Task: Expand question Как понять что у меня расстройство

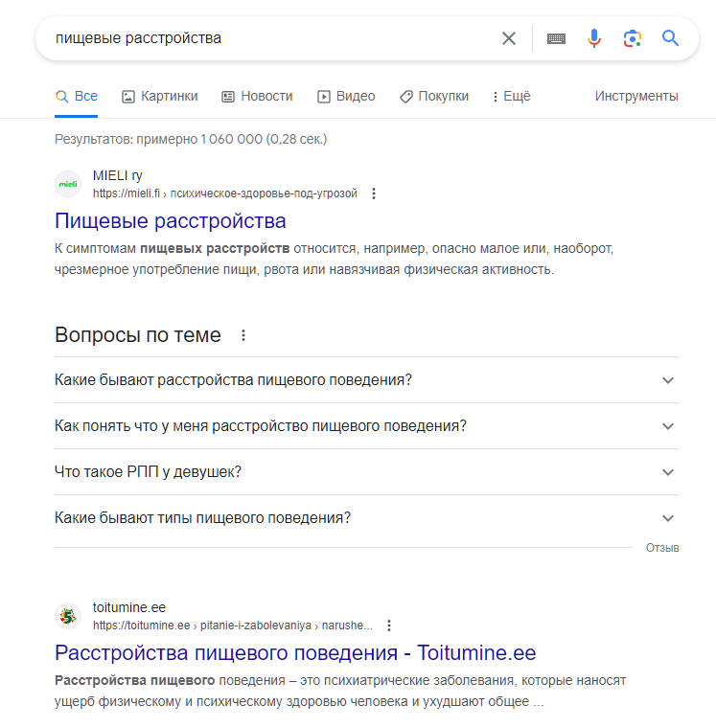Action: [x=366, y=426]
